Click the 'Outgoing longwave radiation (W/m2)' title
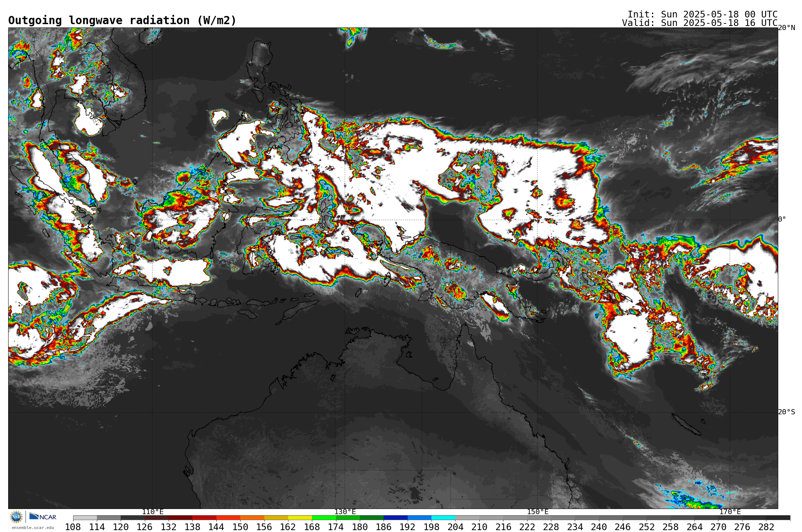 tap(122, 20)
